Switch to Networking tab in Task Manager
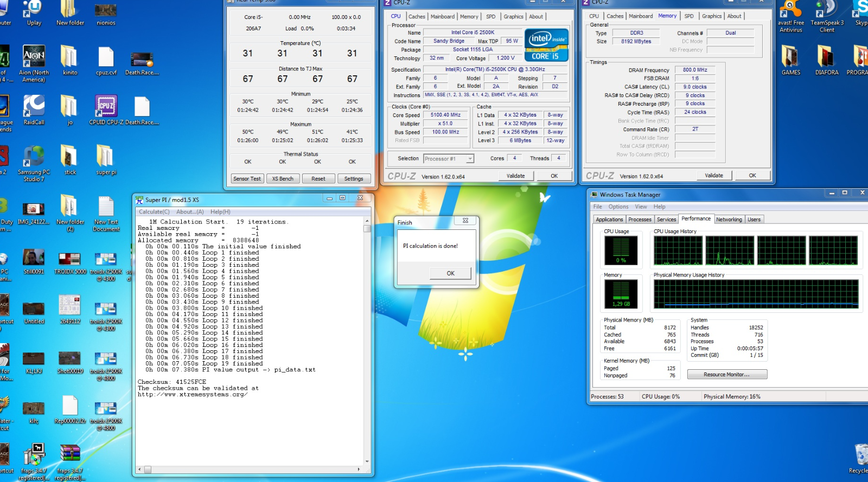Viewport: 868px width, 482px height. (x=729, y=220)
